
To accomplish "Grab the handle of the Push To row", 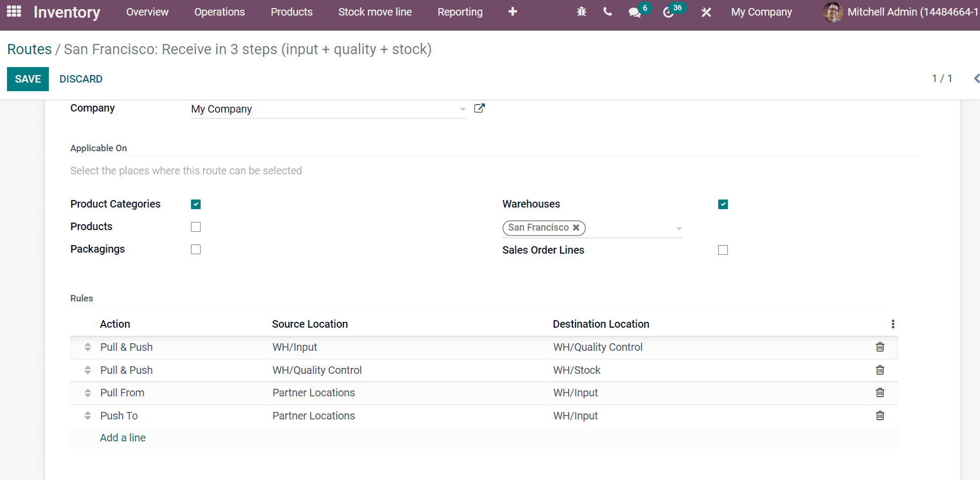I will coord(87,416).
